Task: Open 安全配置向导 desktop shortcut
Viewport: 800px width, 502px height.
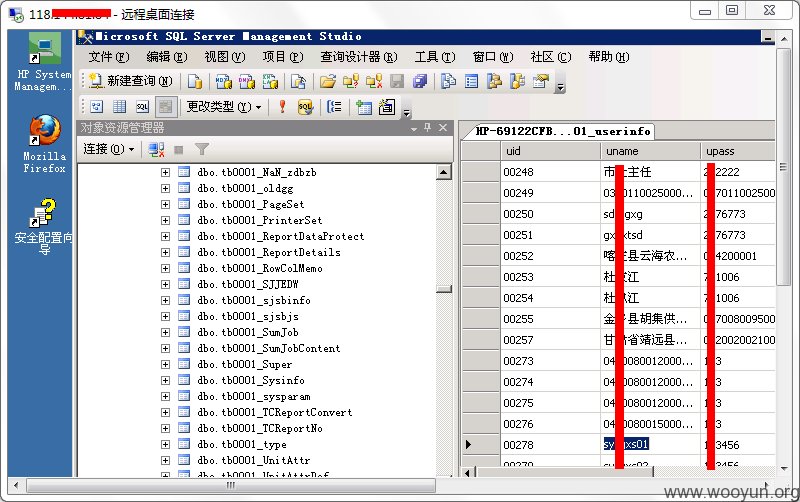Action: click(x=44, y=227)
